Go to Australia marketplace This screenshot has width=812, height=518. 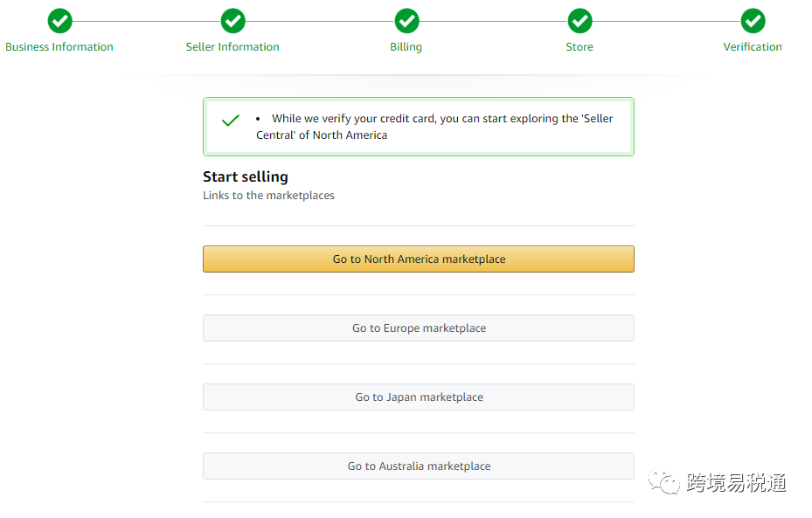pos(419,466)
